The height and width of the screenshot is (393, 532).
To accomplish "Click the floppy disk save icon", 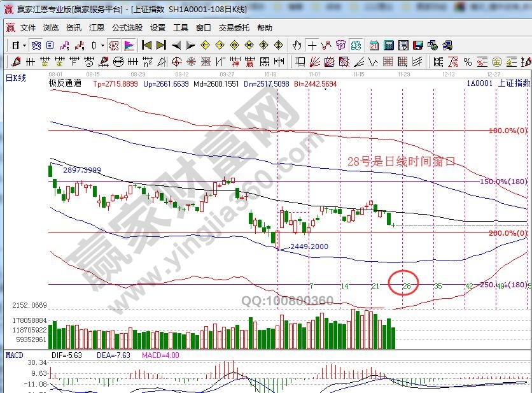I will (x=417, y=45).
